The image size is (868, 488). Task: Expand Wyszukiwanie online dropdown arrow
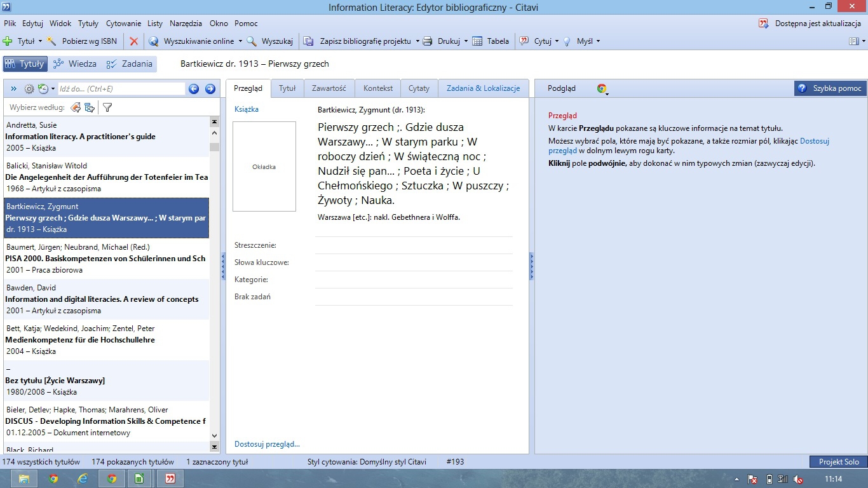pos(240,41)
